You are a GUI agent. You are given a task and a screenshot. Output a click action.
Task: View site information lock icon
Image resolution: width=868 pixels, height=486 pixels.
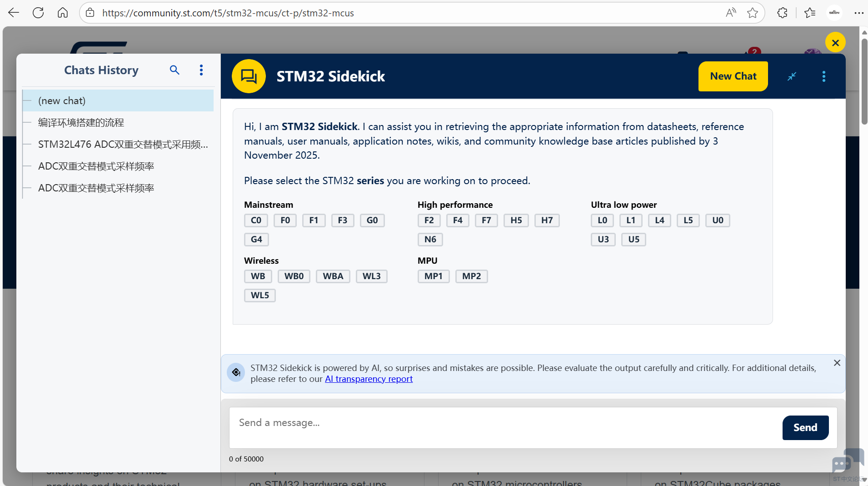90,13
